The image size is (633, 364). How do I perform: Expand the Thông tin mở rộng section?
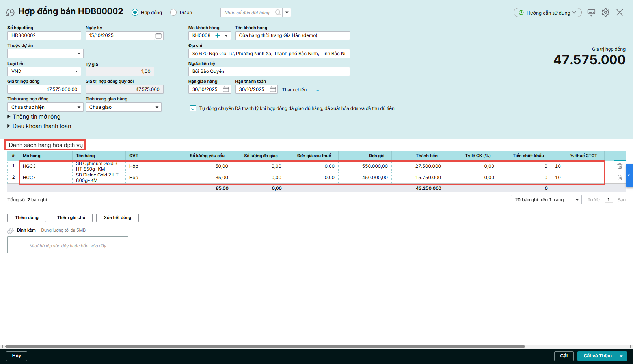[9, 117]
